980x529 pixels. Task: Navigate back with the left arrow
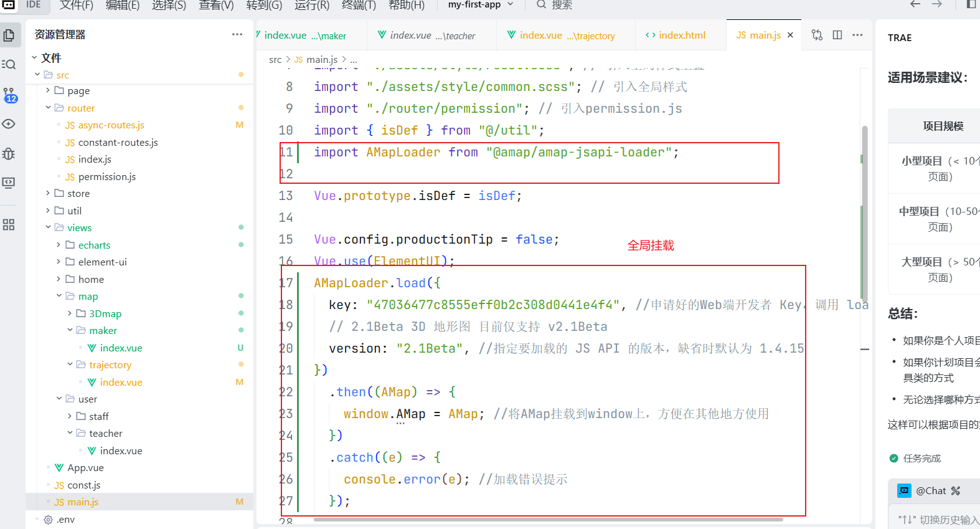915,4
